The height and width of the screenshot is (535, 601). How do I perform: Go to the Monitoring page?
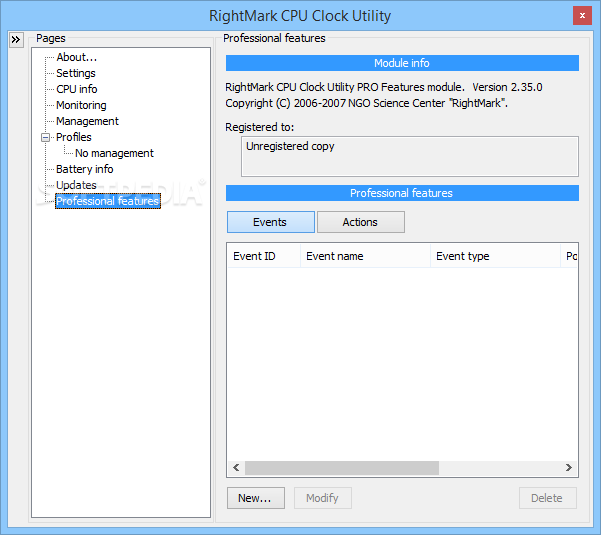[81, 105]
